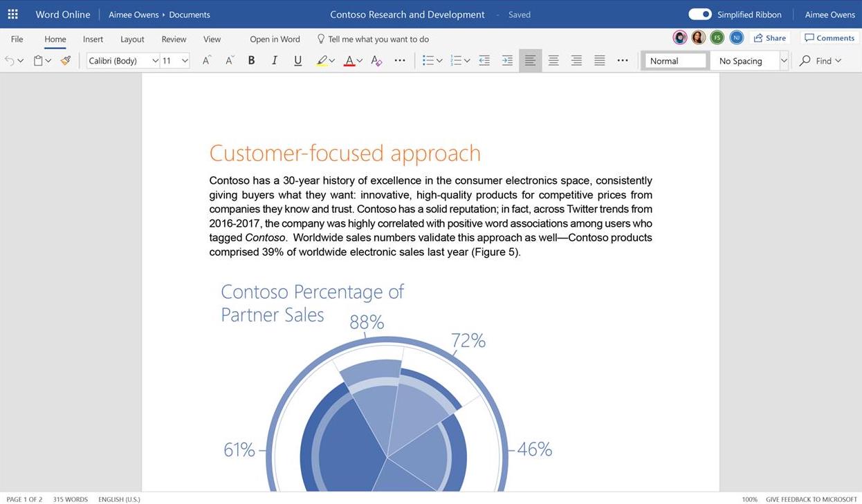Screen dimensions: 862x504
Task: Insert a numbered list
Action: pos(456,61)
